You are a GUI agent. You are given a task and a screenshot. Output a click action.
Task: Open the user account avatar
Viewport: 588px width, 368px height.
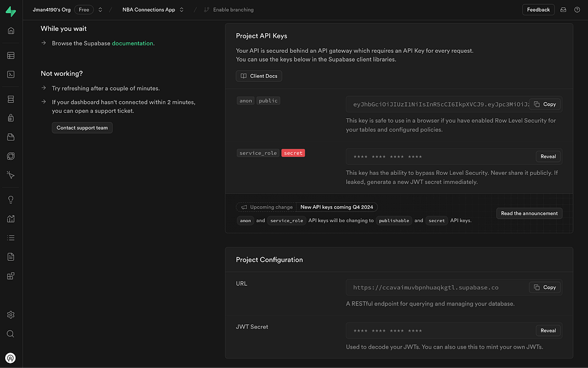(10, 358)
